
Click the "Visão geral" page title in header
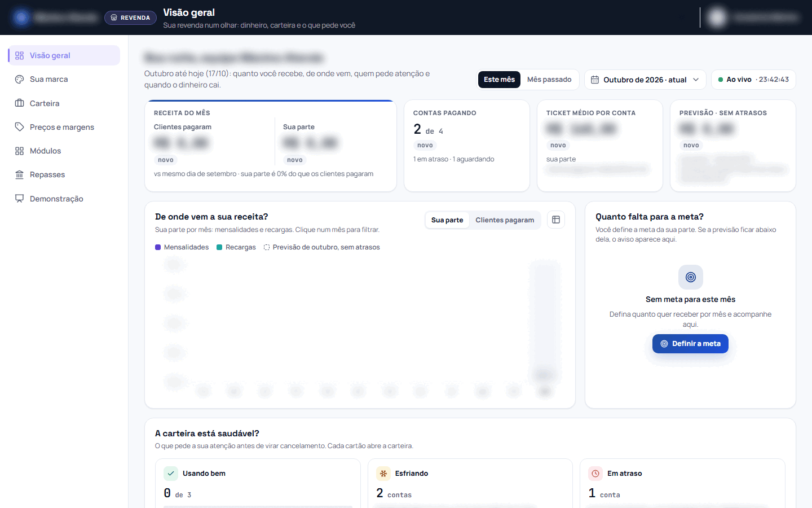189,12
